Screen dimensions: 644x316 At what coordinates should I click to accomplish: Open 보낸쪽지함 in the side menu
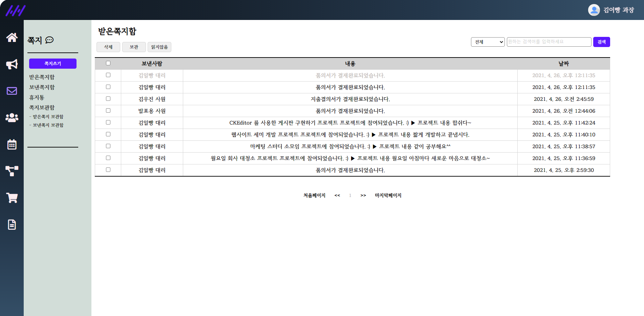pos(42,87)
